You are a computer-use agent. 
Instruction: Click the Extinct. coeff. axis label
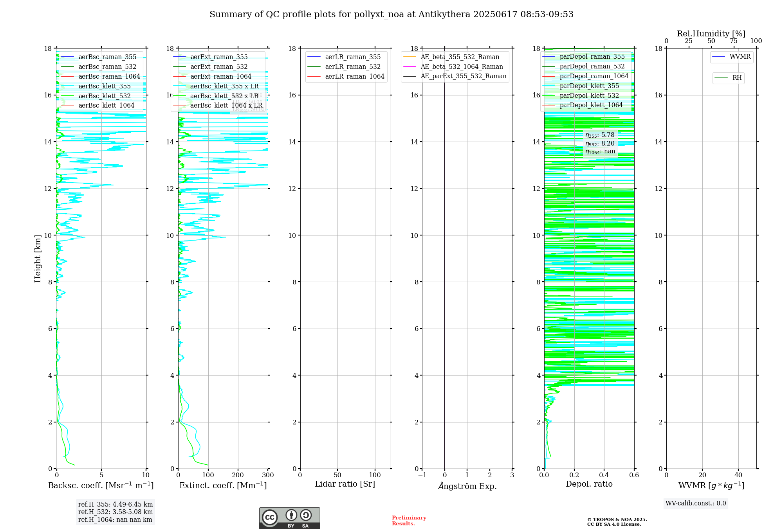coord(223,485)
